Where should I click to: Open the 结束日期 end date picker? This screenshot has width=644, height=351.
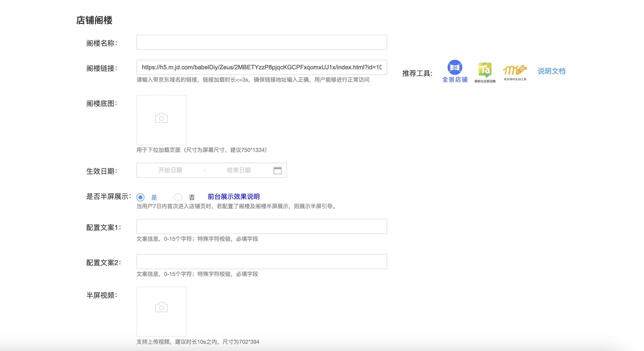(x=238, y=170)
